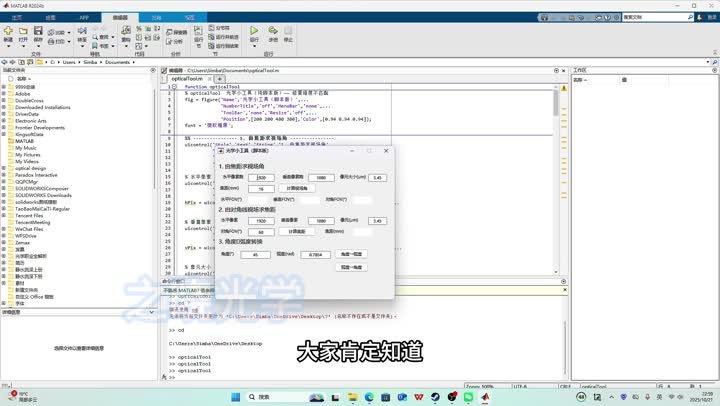This screenshot has height=406, width=720.
Task: Click the calculate field-of-view button in section 1
Action: pyautogui.click(x=297, y=188)
